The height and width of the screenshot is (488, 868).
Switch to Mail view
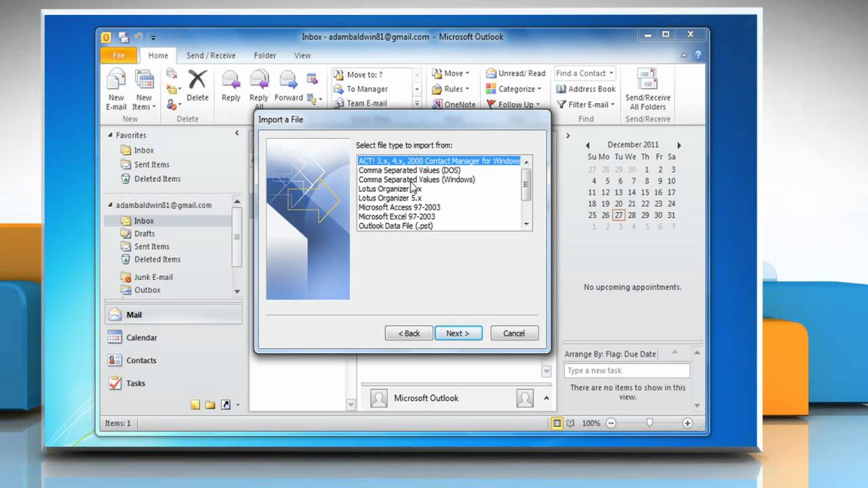click(172, 314)
